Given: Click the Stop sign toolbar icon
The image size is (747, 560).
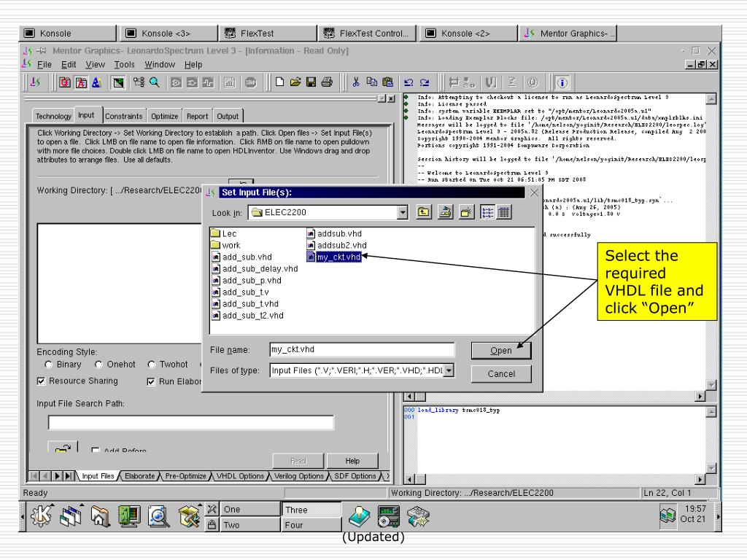Looking at the screenshot, I should click(x=251, y=82).
